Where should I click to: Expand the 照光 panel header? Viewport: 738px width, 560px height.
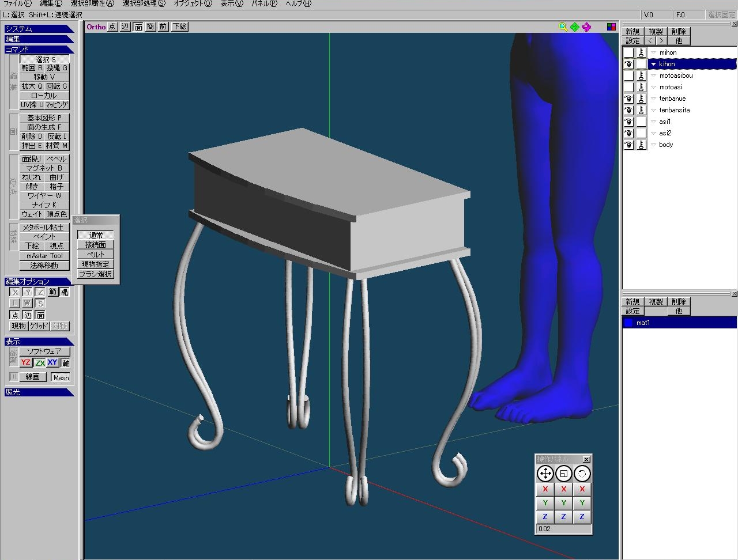click(38, 392)
